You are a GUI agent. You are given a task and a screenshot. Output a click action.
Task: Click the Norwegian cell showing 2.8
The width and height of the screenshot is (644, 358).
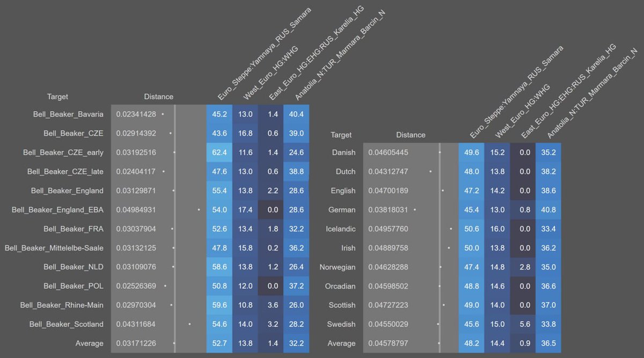pyautogui.click(x=524, y=267)
